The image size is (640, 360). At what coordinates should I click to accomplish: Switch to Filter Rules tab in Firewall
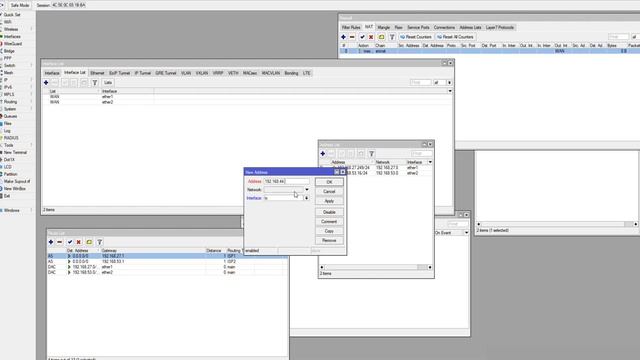click(x=351, y=27)
